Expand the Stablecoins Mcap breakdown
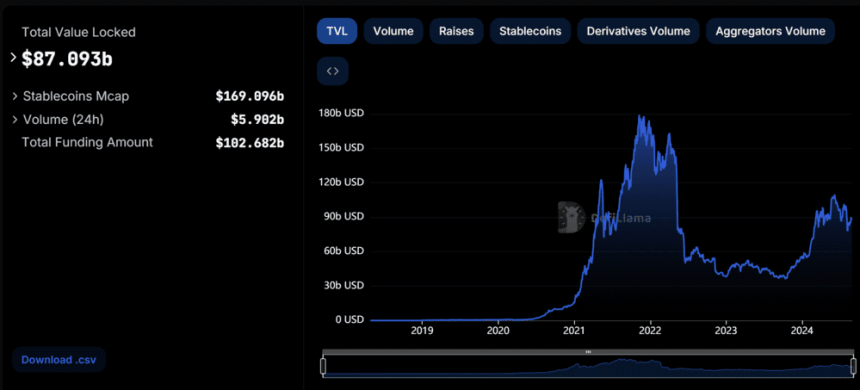Image resolution: width=860 pixels, height=390 pixels. click(15, 97)
